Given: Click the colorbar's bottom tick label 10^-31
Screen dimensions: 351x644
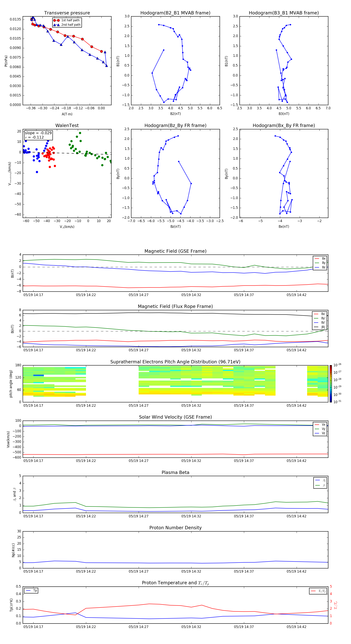Looking at the screenshot, I should coord(337,402).
